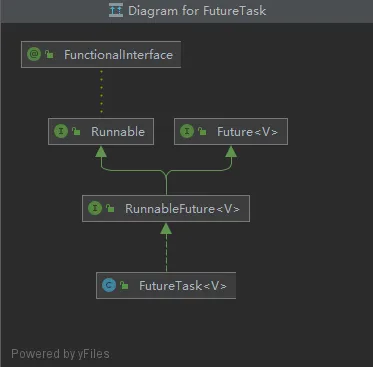Select the RunnableFuture<V> node label
This screenshot has height=367, width=373.
tap(182, 209)
